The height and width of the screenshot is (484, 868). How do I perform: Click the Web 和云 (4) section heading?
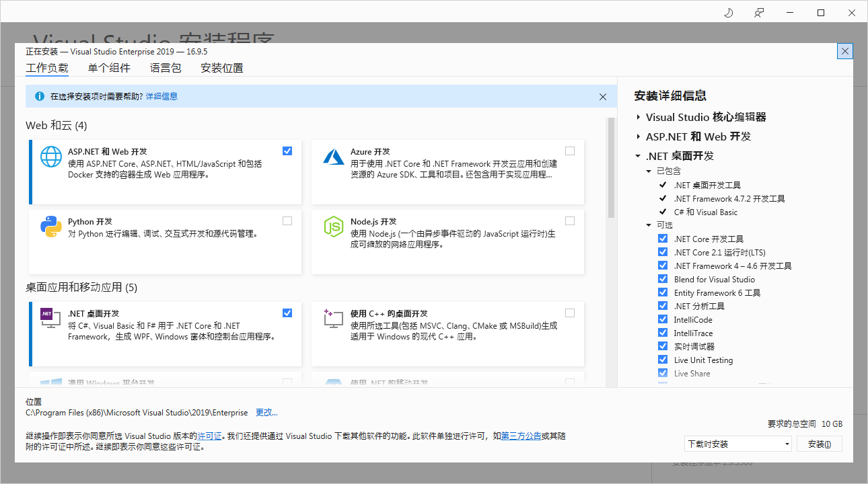(57, 126)
